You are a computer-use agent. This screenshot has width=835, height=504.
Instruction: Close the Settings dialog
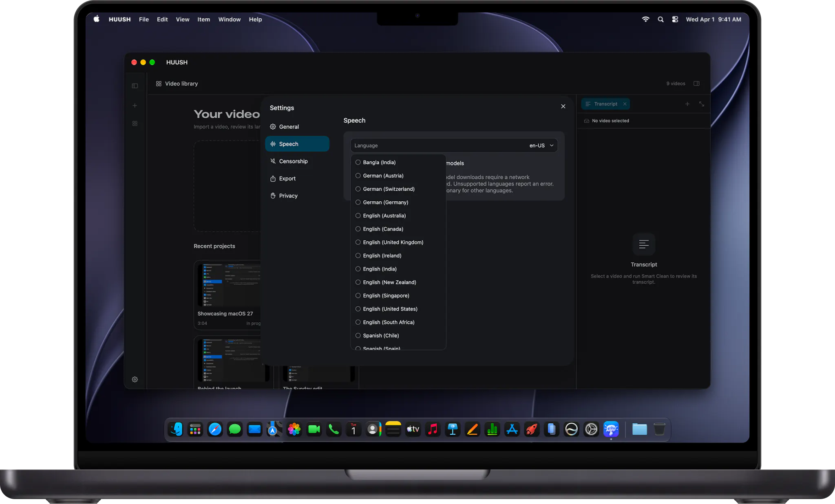[x=563, y=106]
